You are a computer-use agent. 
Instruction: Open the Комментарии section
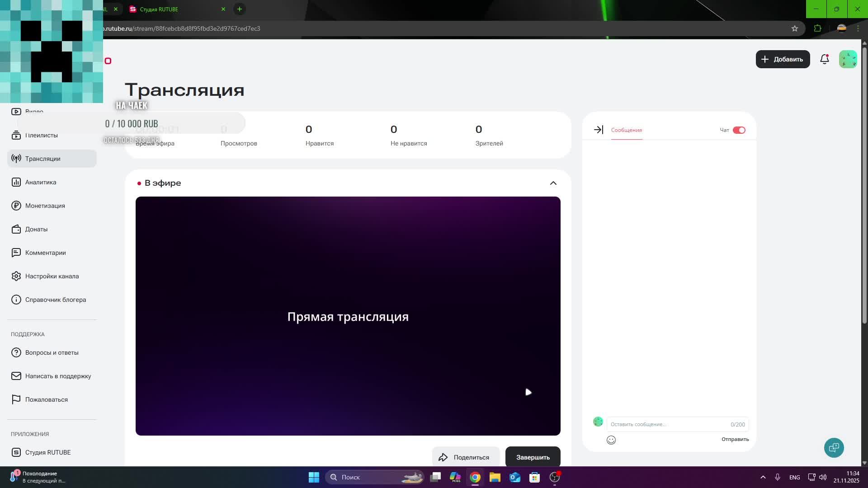point(46,253)
